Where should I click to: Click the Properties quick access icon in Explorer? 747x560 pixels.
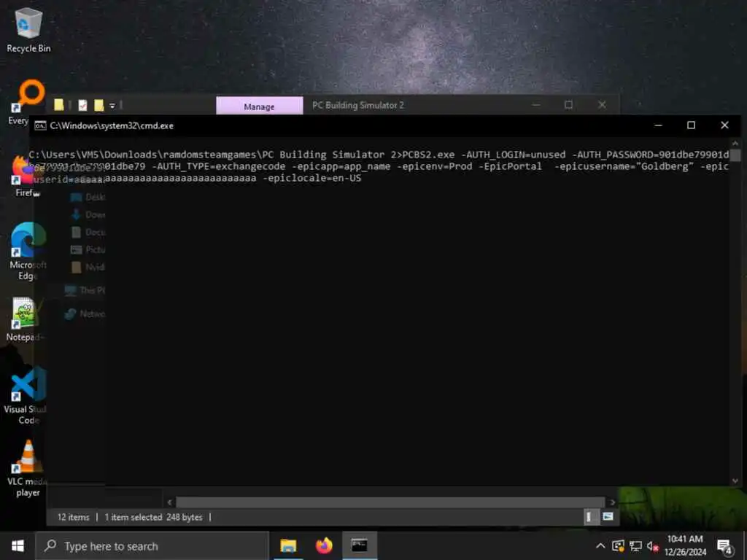82,105
